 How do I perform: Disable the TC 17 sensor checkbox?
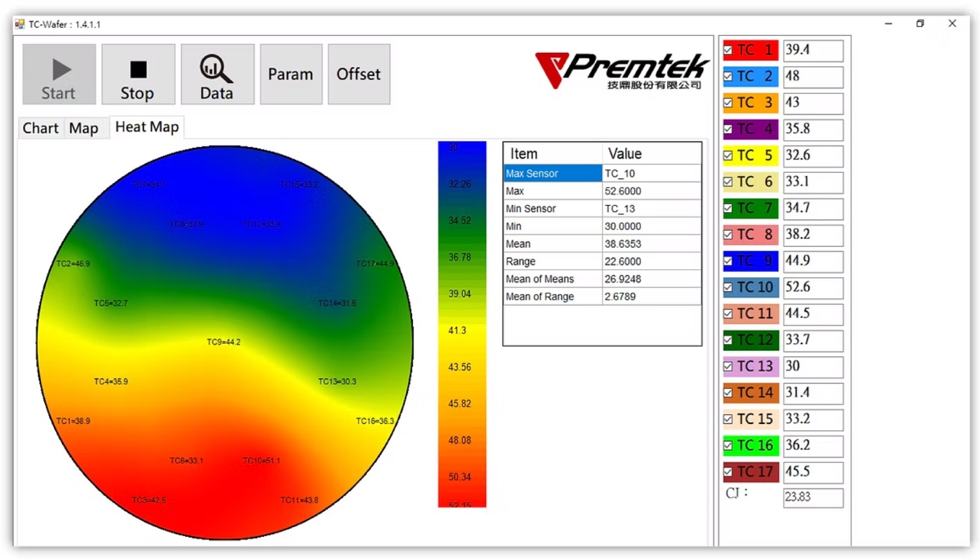click(728, 472)
